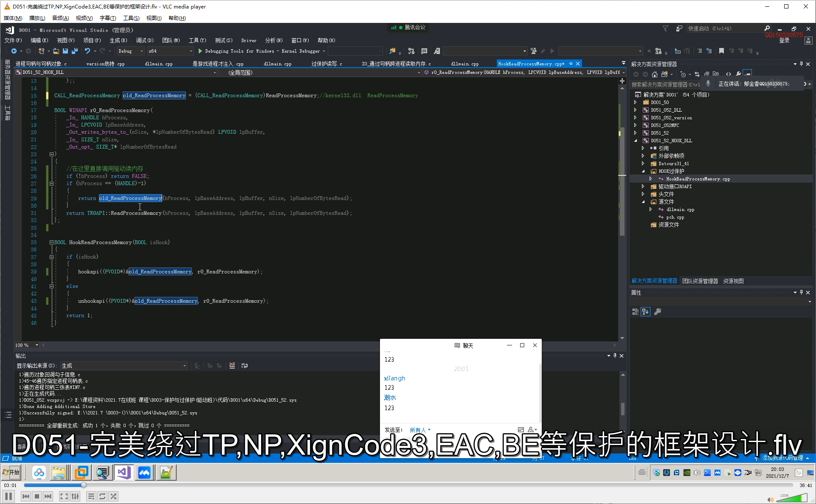816x504 pixels.
Task: Open Properties wrench icon in Solution Explorer
Action: (738, 74)
